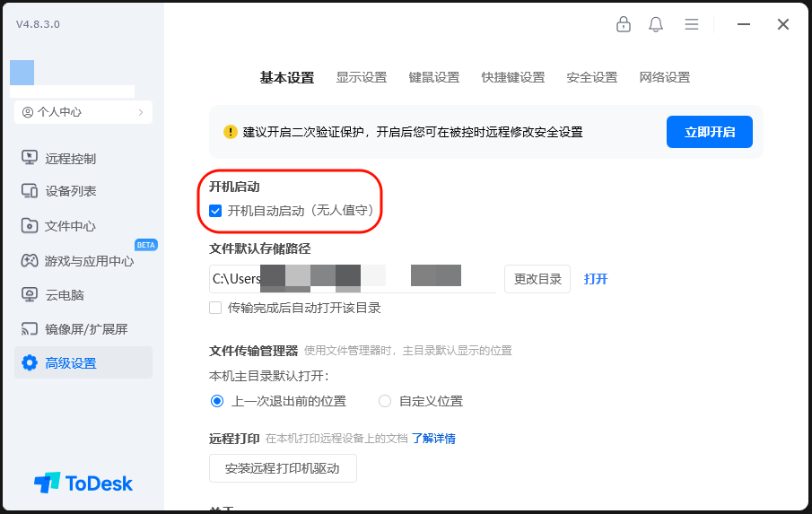Open the hamburger menu icon
812x514 pixels.
point(692,24)
